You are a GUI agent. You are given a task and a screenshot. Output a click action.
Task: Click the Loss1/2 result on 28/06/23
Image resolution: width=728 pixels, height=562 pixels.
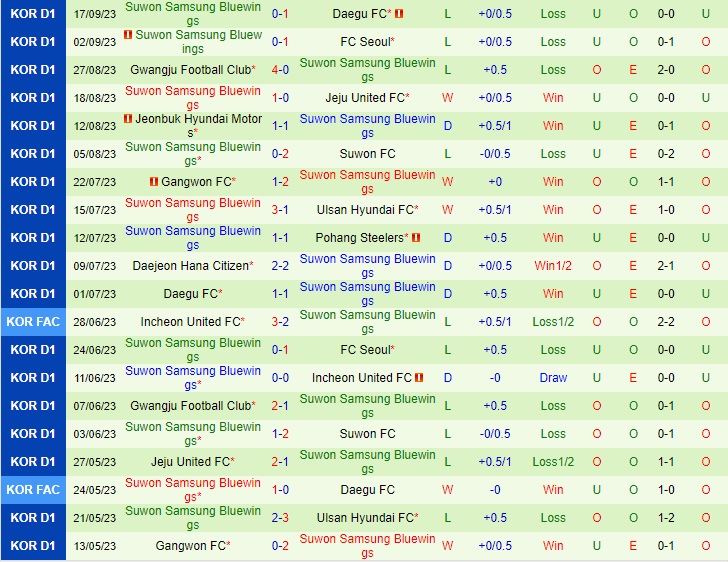(x=553, y=322)
